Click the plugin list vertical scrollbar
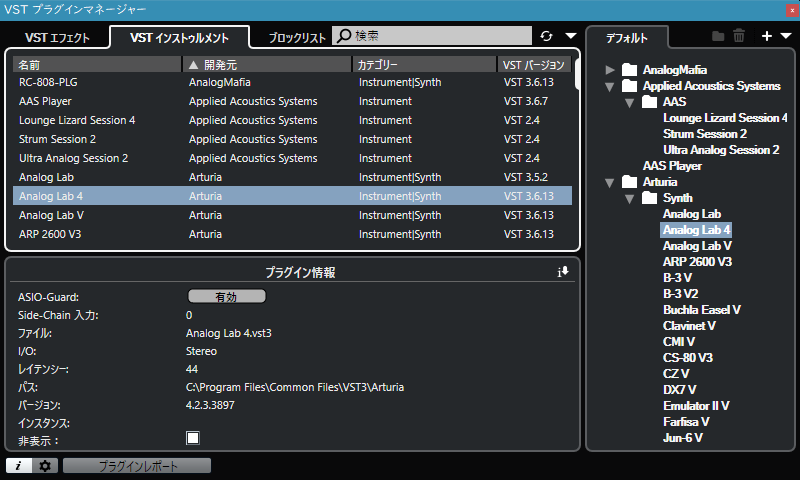 (x=577, y=73)
